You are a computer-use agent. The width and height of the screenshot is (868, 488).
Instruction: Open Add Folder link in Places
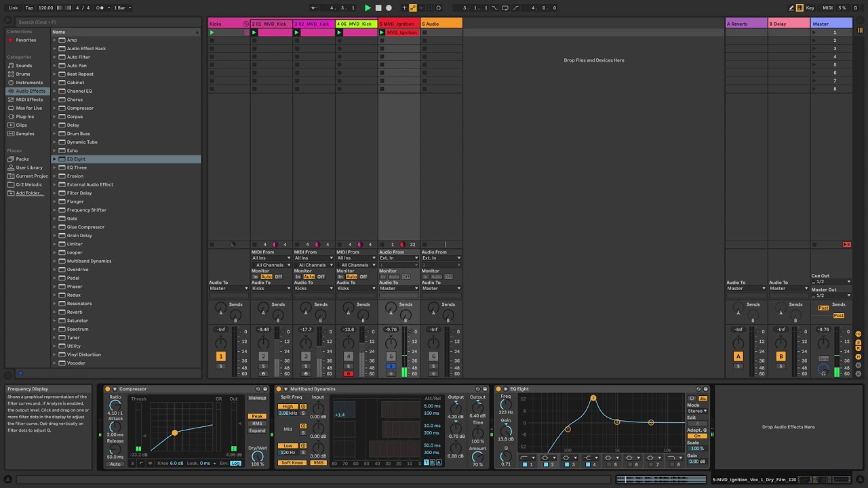29,193
